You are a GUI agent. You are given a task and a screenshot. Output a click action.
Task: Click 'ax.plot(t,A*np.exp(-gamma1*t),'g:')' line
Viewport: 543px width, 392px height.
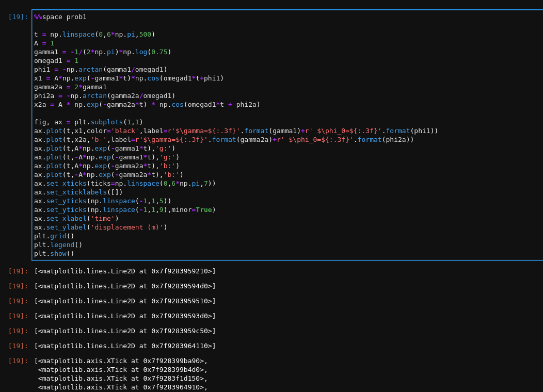(x=105, y=149)
